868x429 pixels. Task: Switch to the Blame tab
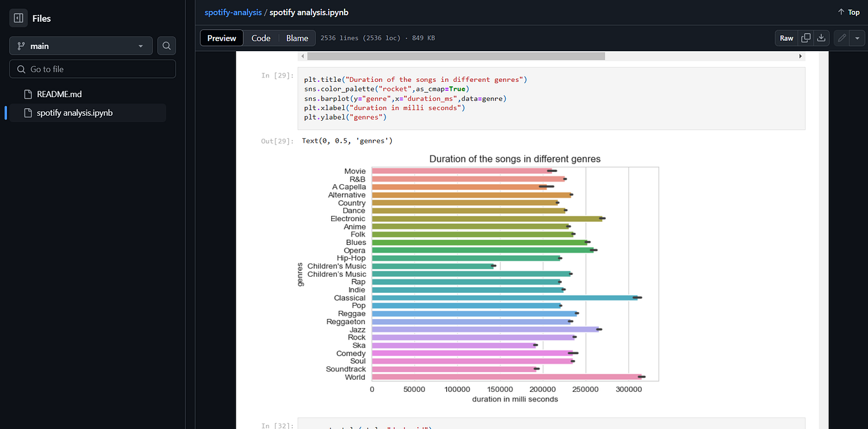[x=297, y=38]
